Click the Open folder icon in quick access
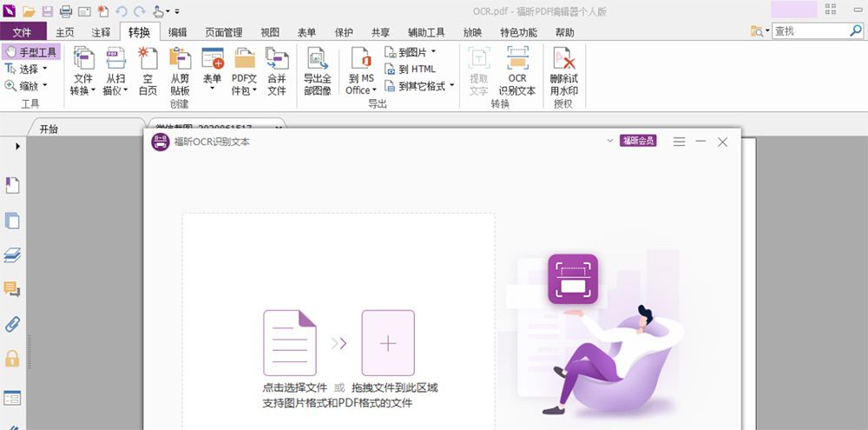This screenshot has height=430, width=868. [29, 10]
